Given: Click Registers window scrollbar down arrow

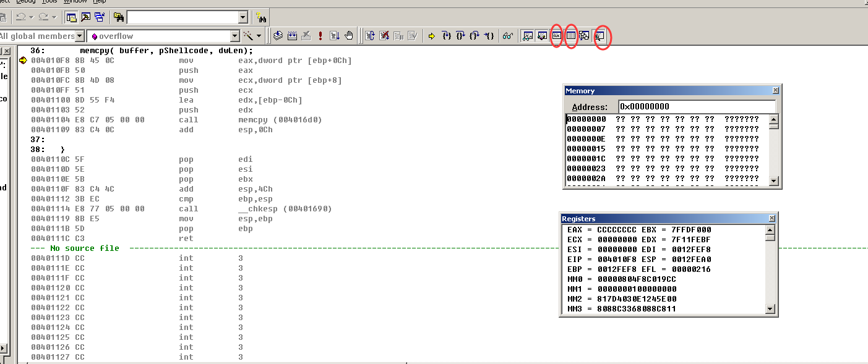Looking at the screenshot, I should coord(770,309).
